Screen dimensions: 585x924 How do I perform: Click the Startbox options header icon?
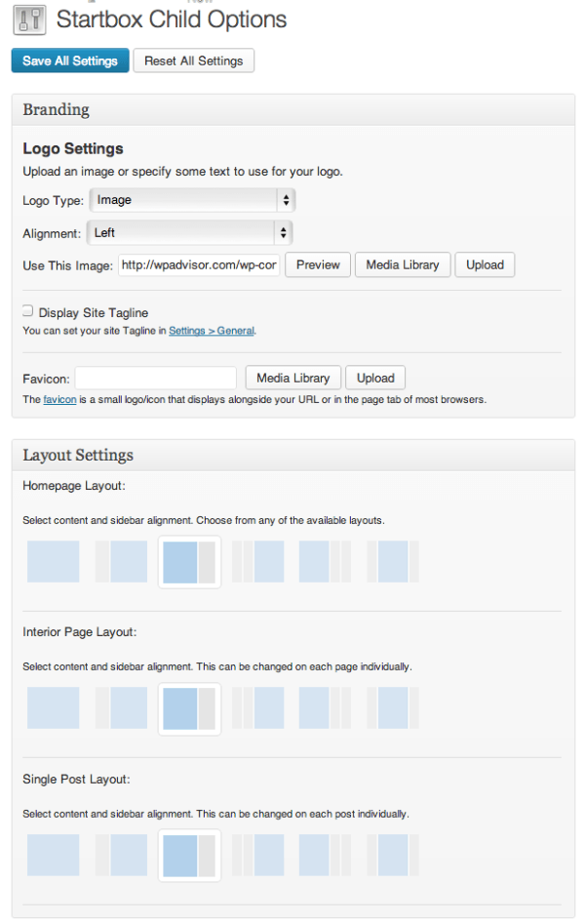pos(31,20)
